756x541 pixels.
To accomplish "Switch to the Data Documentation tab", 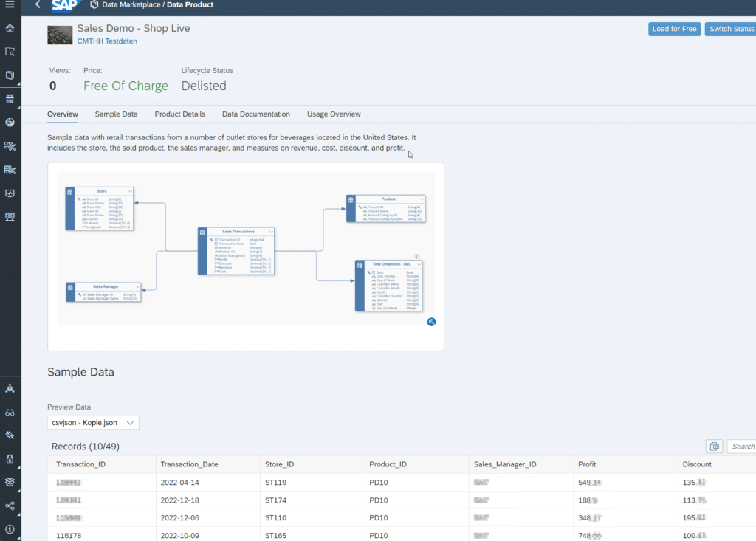I will pos(256,114).
